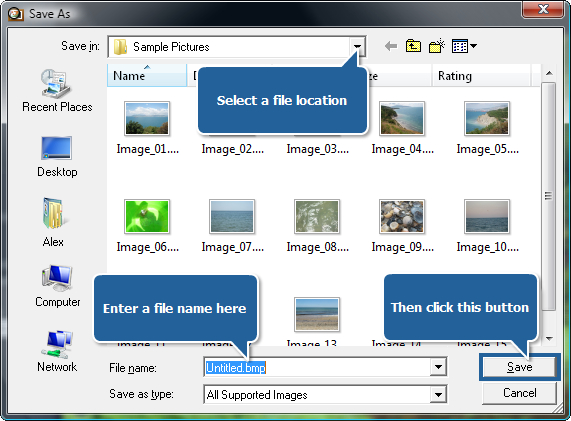Click the Cancel button
The height and width of the screenshot is (421, 571).
[x=519, y=393]
